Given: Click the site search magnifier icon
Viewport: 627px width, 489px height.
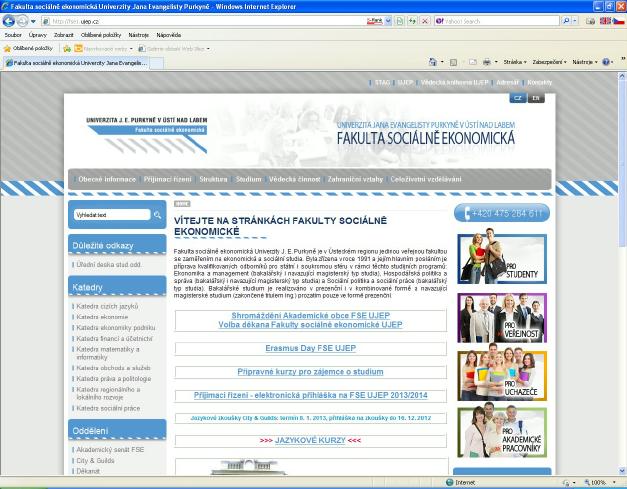Looking at the screenshot, I should pos(157,215).
